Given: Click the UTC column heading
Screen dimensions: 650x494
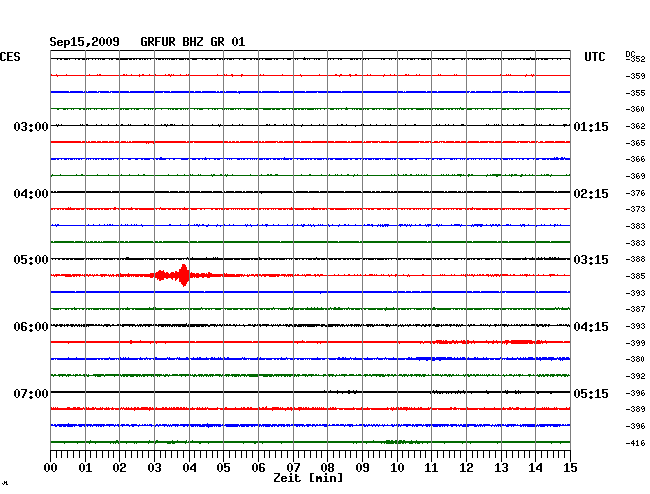Looking at the screenshot, I should (x=595, y=57).
